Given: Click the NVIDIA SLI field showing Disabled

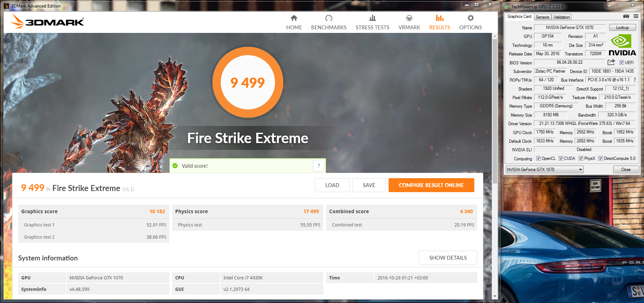Looking at the screenshot, I should (584, 150).
